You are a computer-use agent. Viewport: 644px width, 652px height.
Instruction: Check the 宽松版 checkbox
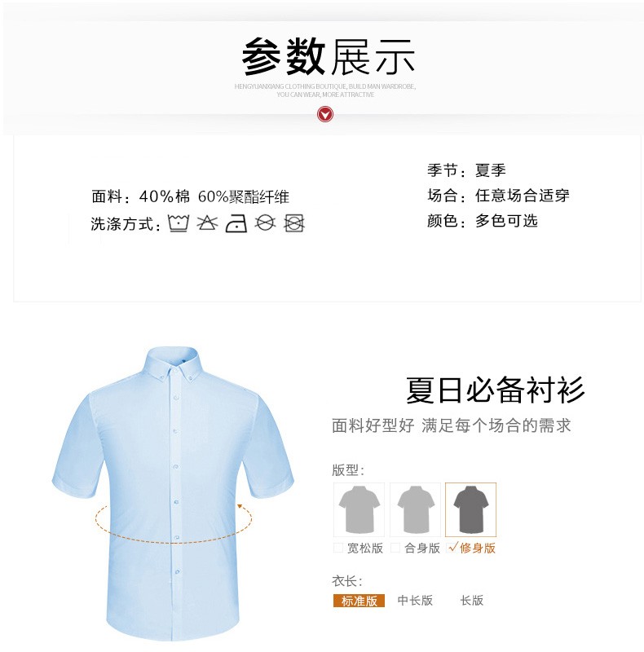[338, 548]
